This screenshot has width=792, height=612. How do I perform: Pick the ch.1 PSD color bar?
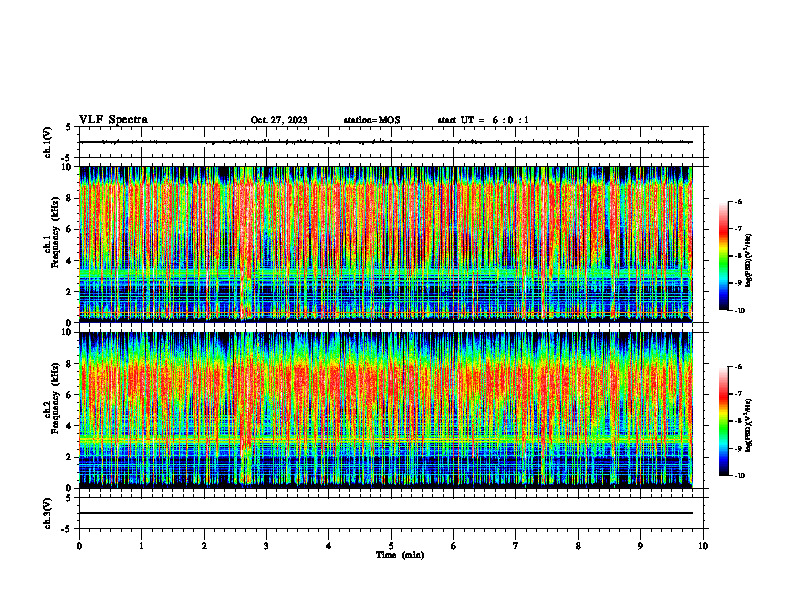[x=724, y=256]
